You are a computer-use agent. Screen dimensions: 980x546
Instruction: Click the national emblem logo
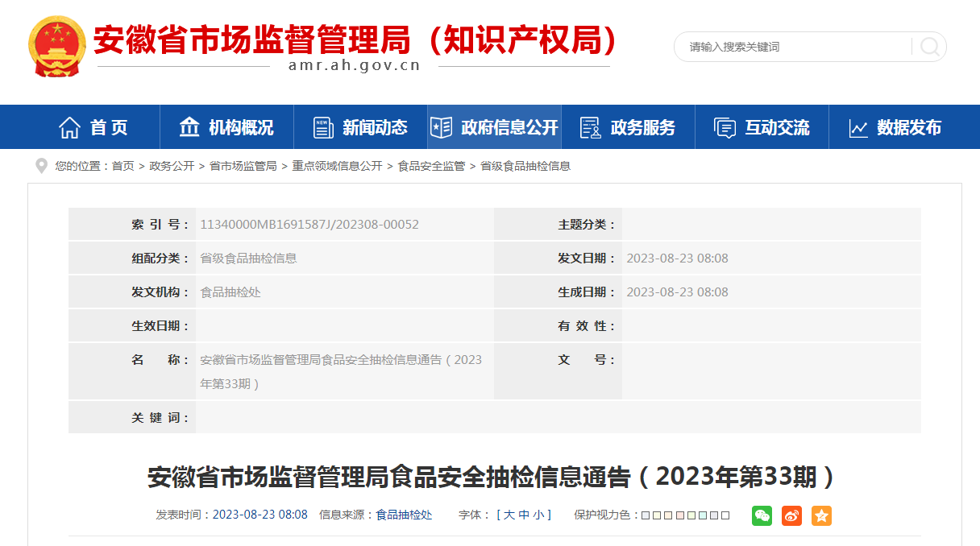click(x=57, y=46)
